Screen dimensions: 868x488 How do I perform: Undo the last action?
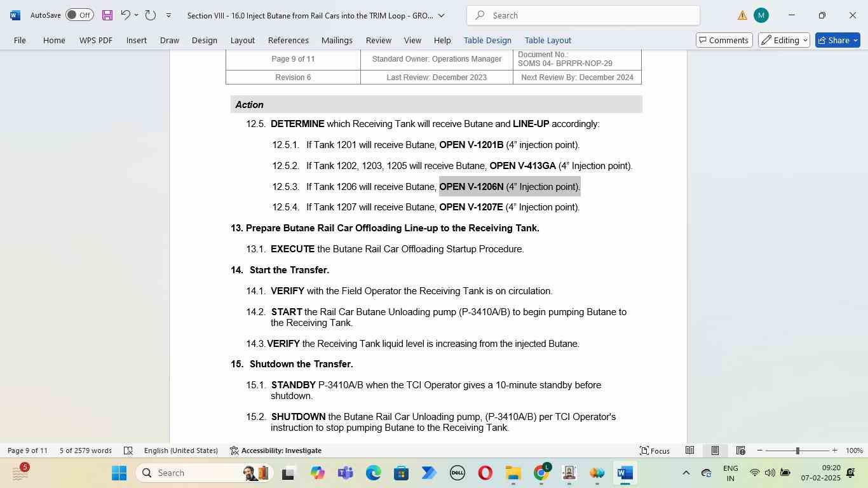[125, 15]
